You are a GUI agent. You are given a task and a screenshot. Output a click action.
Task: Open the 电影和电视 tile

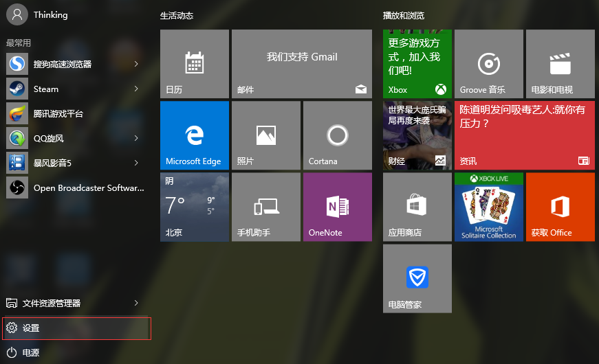click(x=560, y=64)
